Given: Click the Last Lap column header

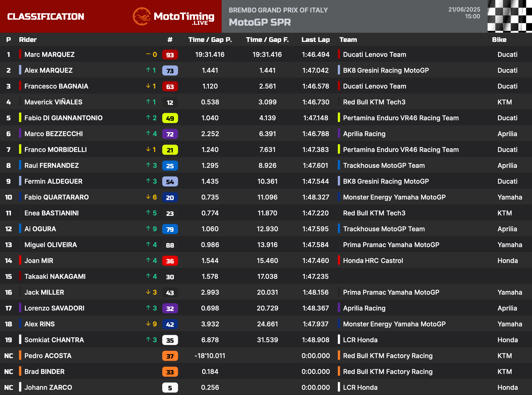Looking at the screenshot, I should coord(316,40).
